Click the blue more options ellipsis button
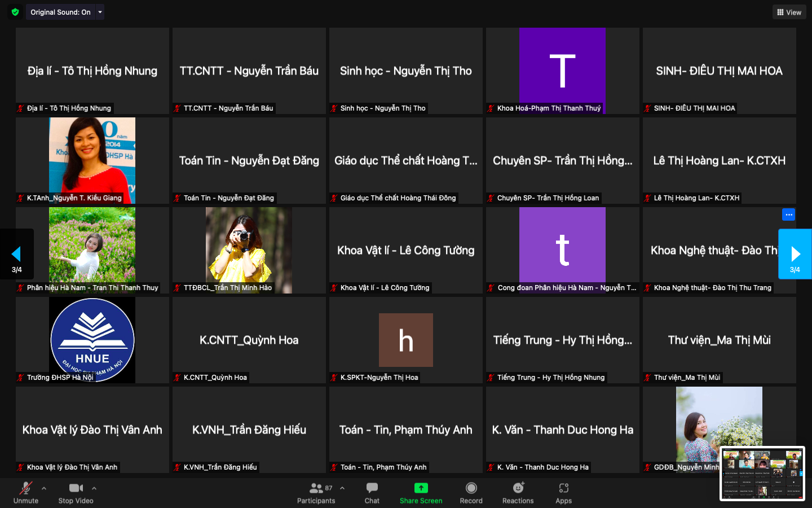 pyautogui.click(x=788, y=214)
